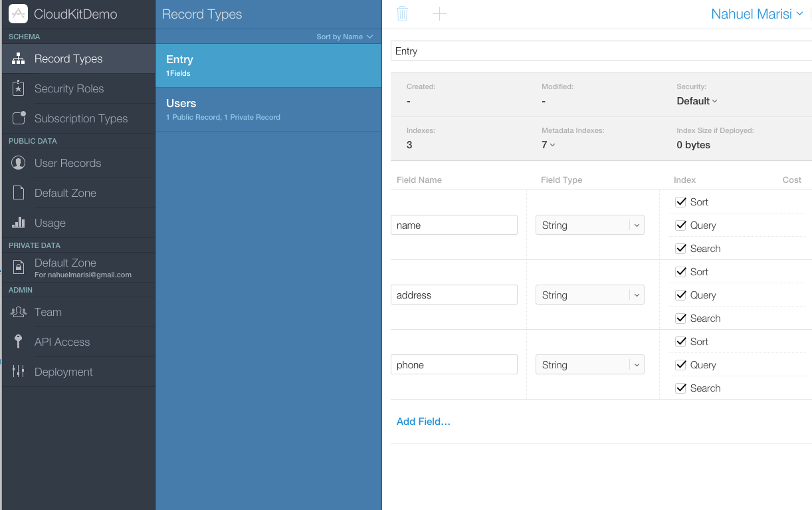
Task: Uncheck Query index for phone field
Action: [x=680, y=364]
